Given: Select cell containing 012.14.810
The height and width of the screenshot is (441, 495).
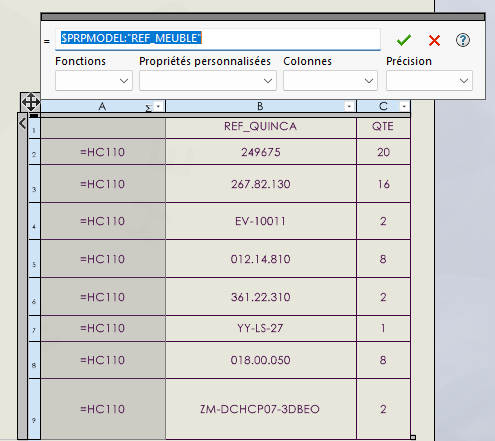Looking at the screenshot, I should [261, 259].
